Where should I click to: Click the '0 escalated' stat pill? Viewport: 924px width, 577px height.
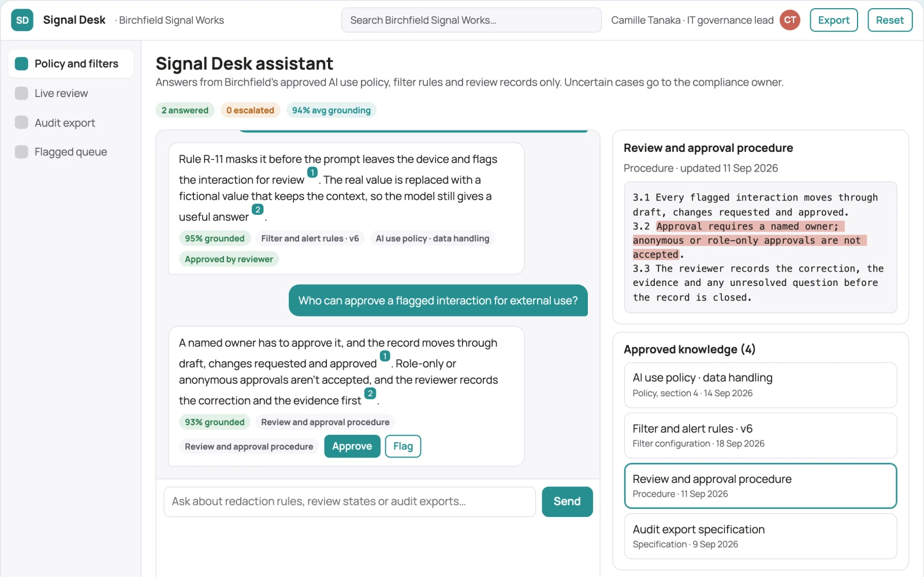pyautogui.click(x=250, y=110)
